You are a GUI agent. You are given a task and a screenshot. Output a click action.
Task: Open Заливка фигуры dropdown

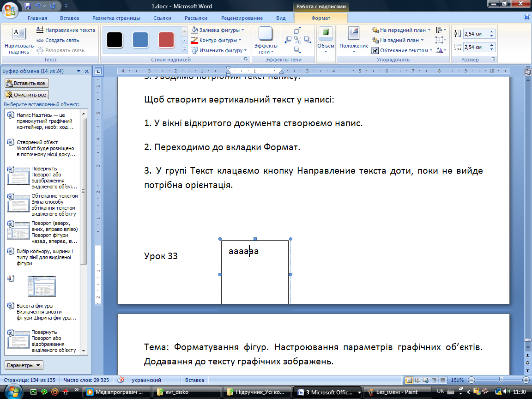click(x=217, y=30)
